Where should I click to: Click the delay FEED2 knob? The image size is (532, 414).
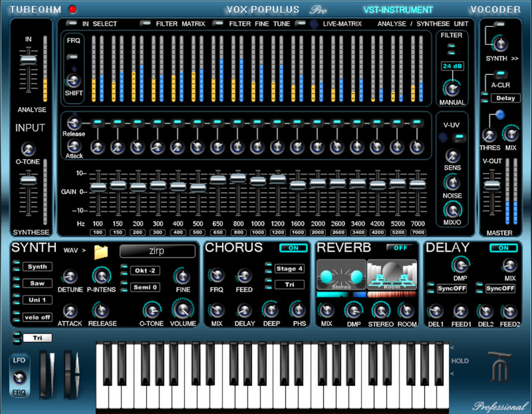click(x=509, y=311)
